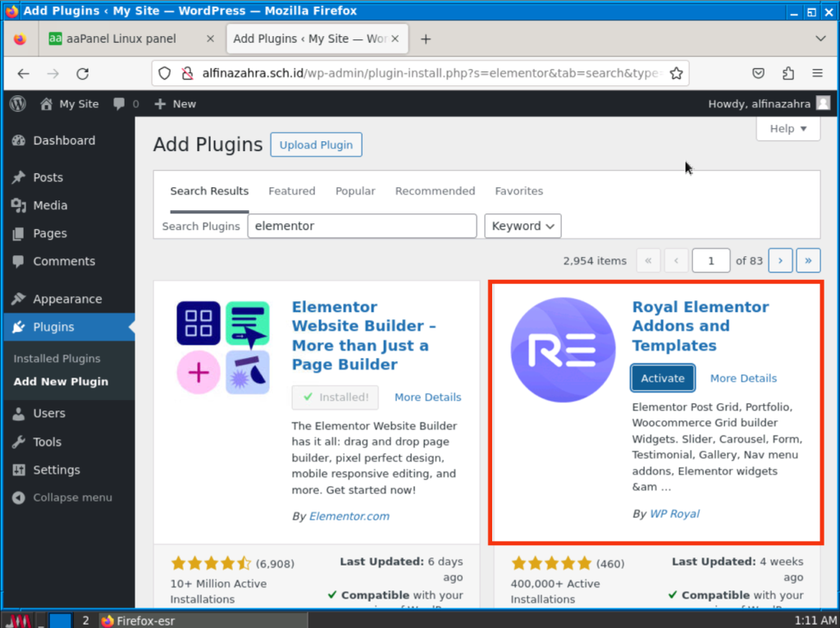
Task: Click the Firefox reload page icon
Action: click(82, 73)
